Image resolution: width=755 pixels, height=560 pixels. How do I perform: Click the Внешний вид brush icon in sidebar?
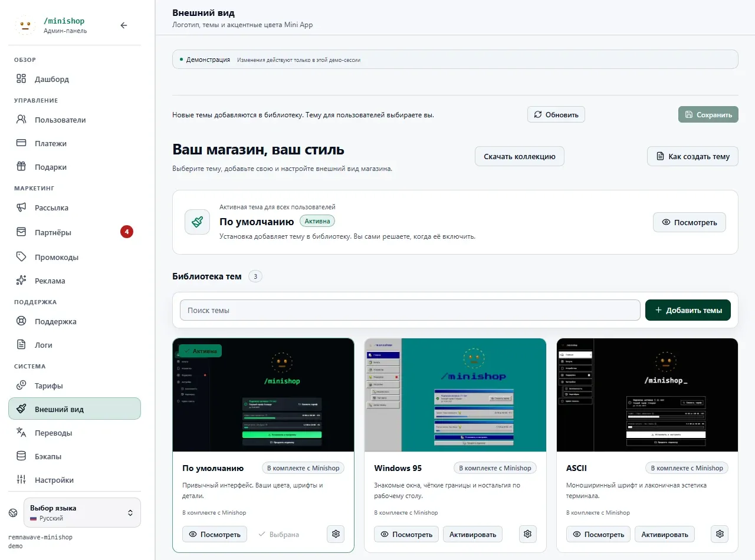pyautogui.click(x=21, y=409)
